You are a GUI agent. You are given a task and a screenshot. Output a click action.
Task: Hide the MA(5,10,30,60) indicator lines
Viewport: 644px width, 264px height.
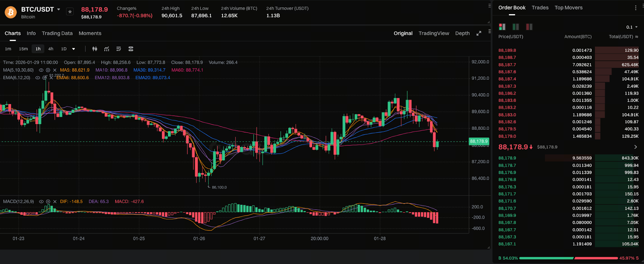(41, 70)
